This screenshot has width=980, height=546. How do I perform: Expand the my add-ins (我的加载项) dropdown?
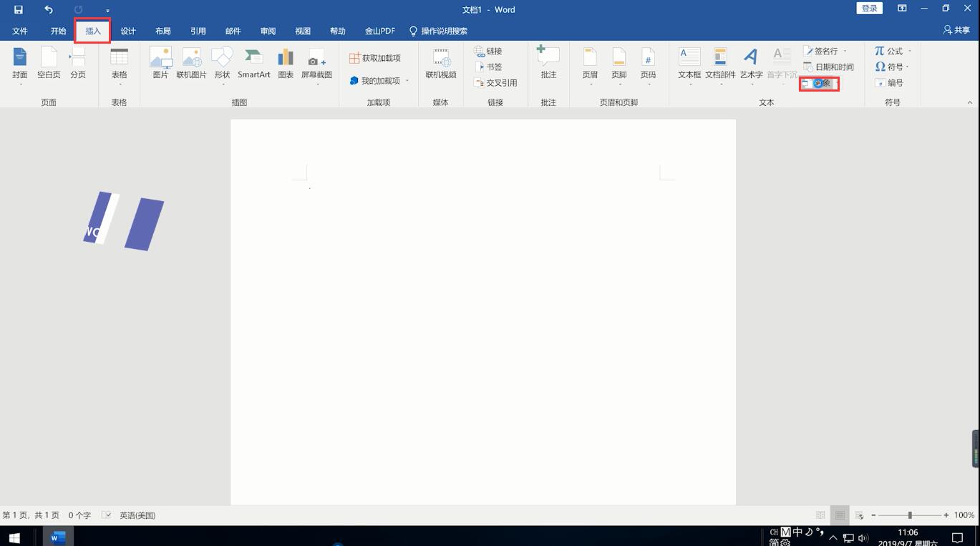407,81
